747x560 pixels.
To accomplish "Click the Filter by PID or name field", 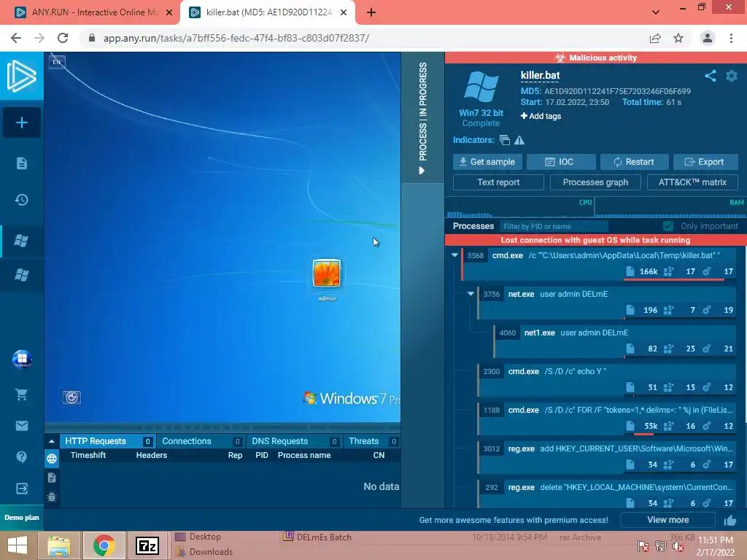I will pyautogui.click(x=554, y=226).
